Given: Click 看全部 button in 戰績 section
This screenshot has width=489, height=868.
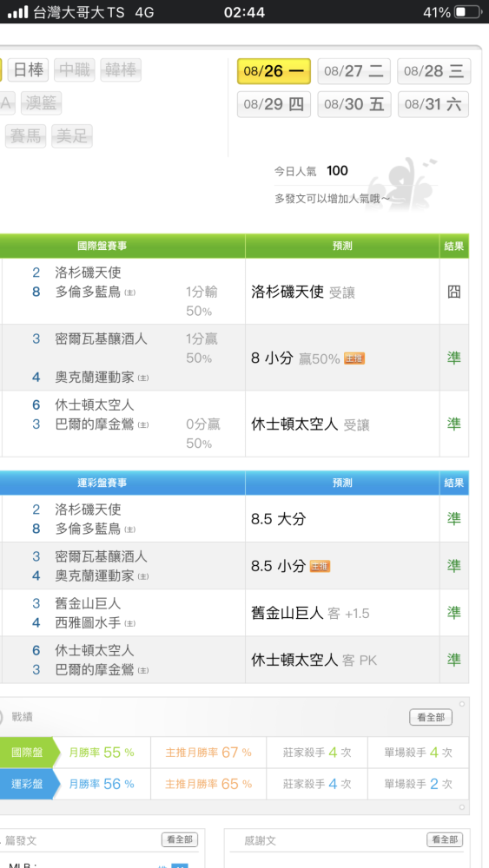Looking at the screenshot, I should pos(431,718).
